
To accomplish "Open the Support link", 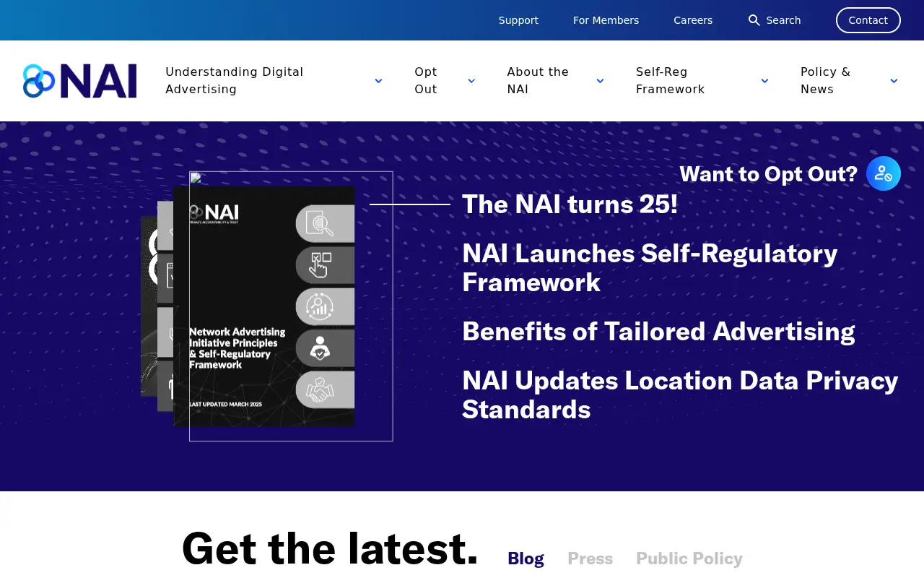I will click(518, 20).
